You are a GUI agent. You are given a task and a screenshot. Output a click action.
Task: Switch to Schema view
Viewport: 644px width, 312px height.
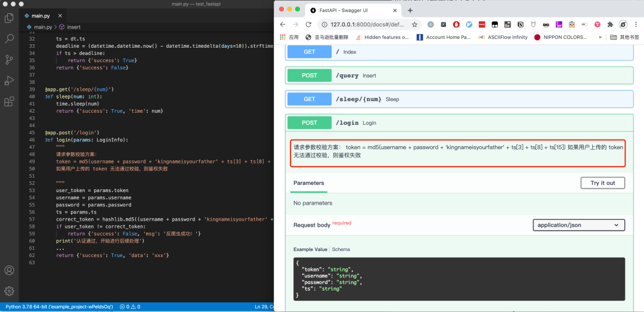click(x=341, y=249)
